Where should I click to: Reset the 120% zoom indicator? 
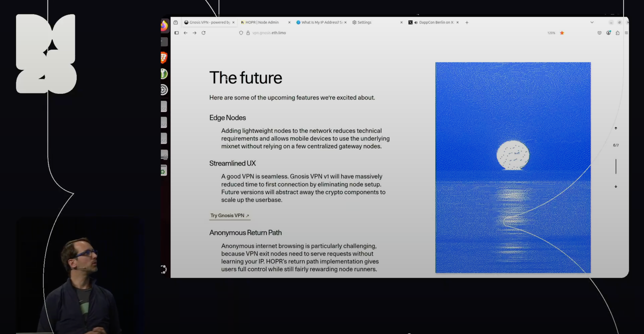pos(551,33)
